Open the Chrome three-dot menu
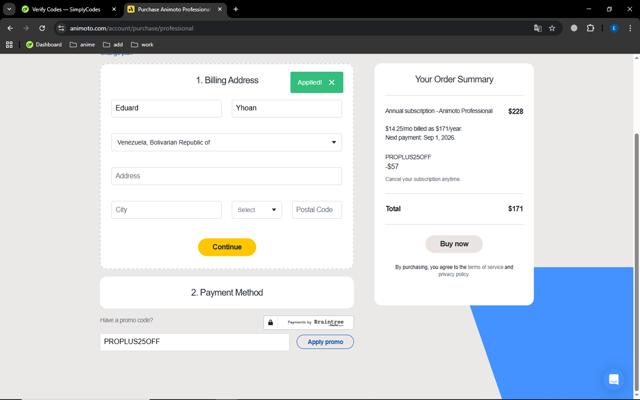This screenshot has height=400, width=640. tap(630, 28)
